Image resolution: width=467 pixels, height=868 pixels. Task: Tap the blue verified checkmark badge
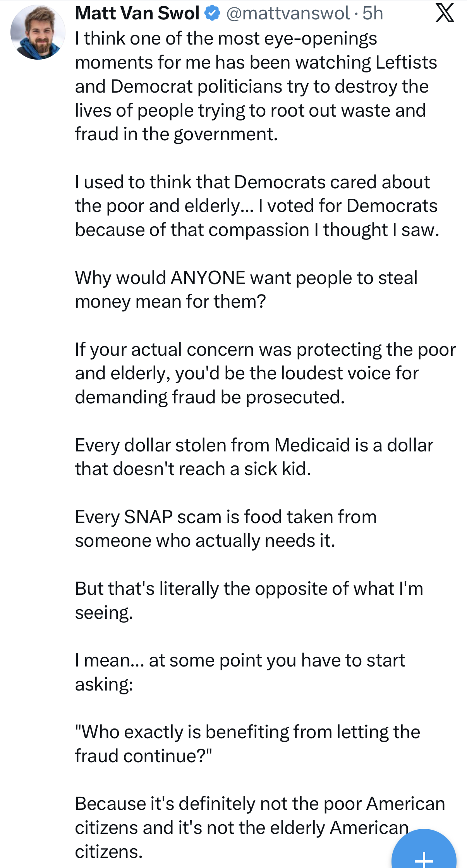[212, 14]
